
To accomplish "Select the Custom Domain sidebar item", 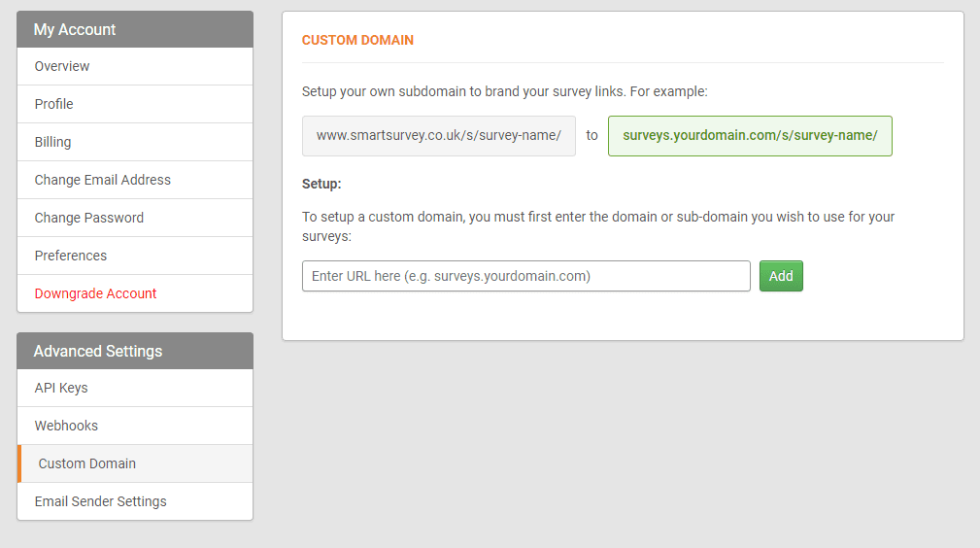I will (x=87, y=463).
